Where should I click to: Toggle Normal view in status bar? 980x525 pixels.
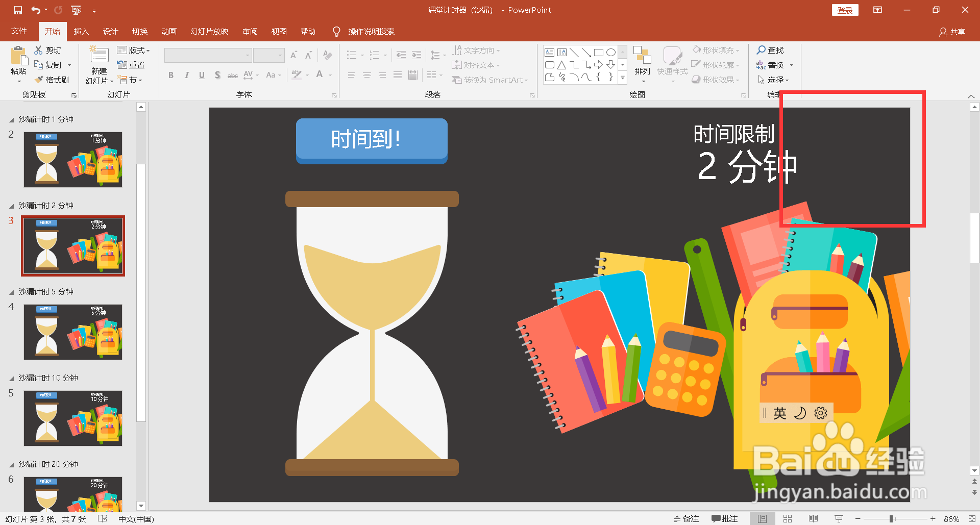tap(762, 519)
